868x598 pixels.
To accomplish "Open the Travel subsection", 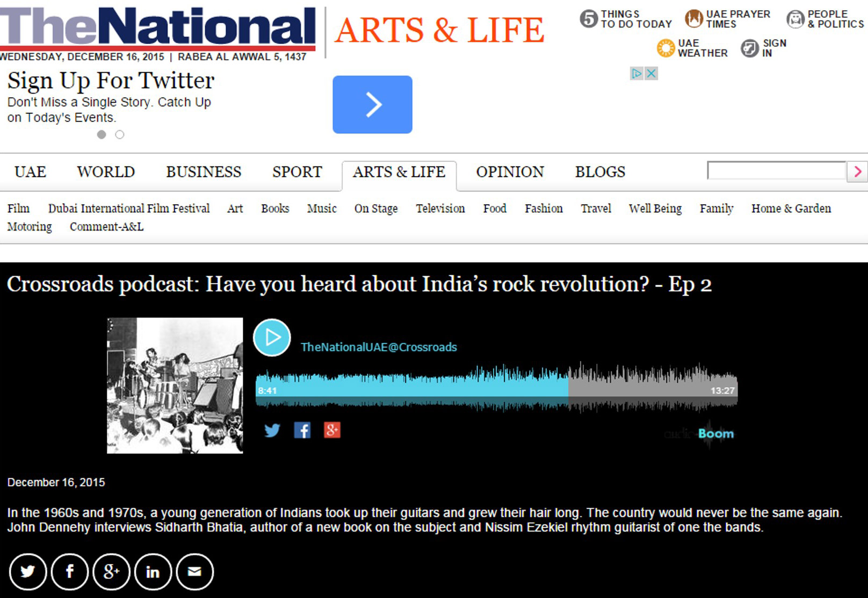I will [596, 208].
